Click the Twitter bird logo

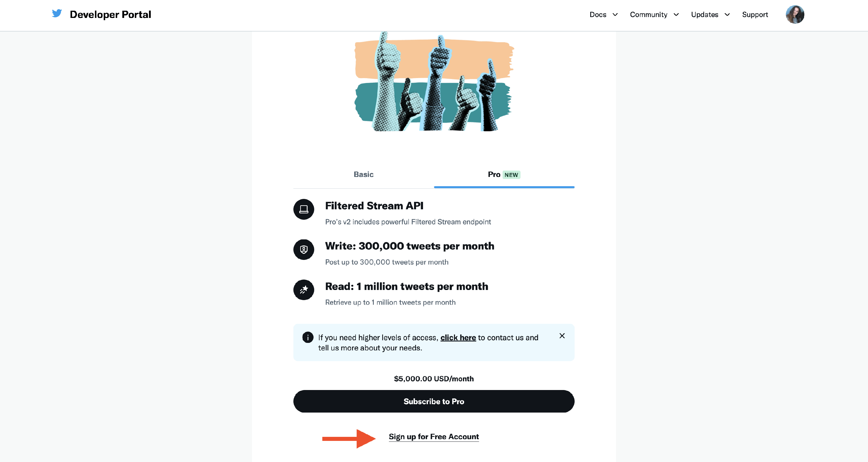57,14
